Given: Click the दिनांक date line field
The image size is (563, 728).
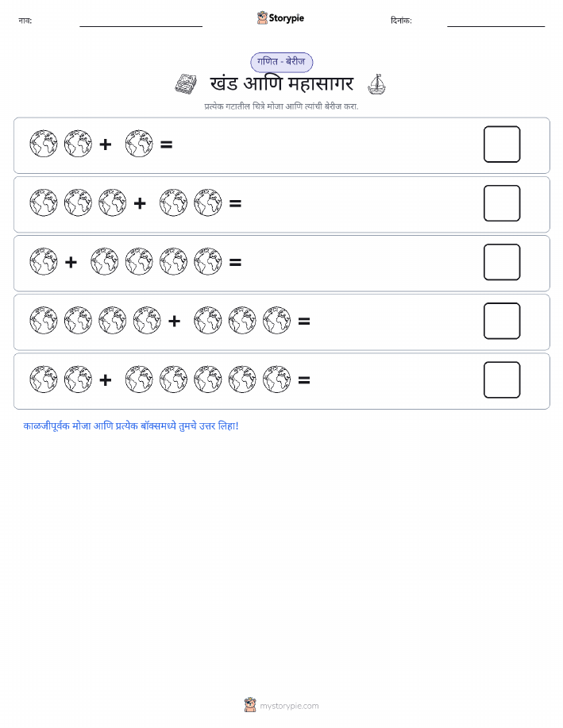Looking at the screenshot, I should coord(496,23).
